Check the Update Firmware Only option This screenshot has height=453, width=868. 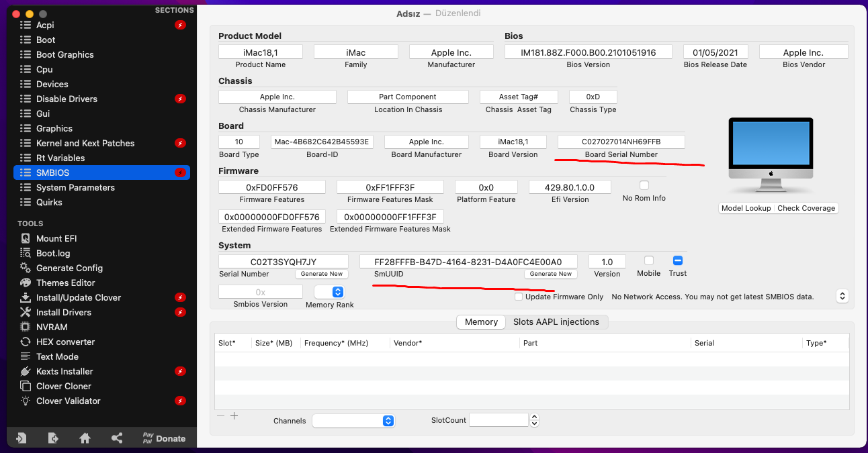pyautogui.click(x=519, y=297)
